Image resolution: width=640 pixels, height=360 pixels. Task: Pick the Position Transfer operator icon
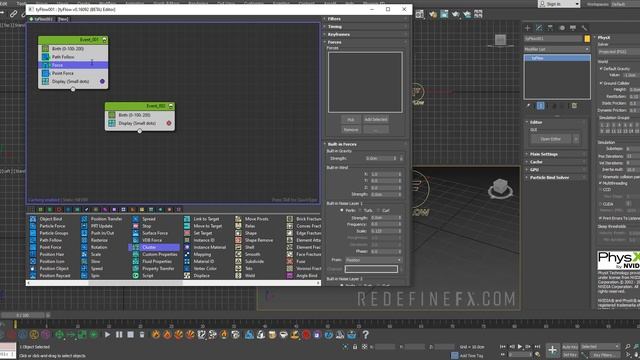(x=84, y=219)
